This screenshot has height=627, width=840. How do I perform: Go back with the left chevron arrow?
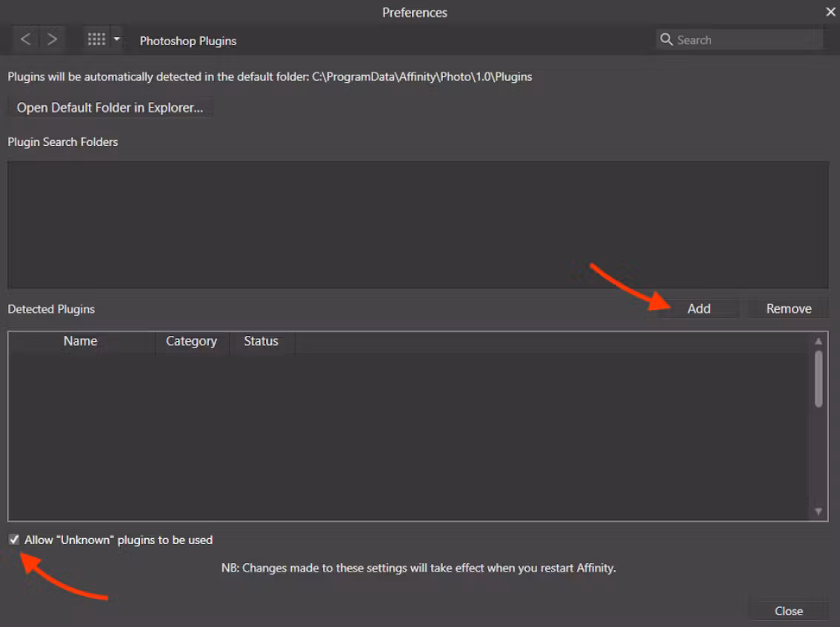(x=25, y=39)
